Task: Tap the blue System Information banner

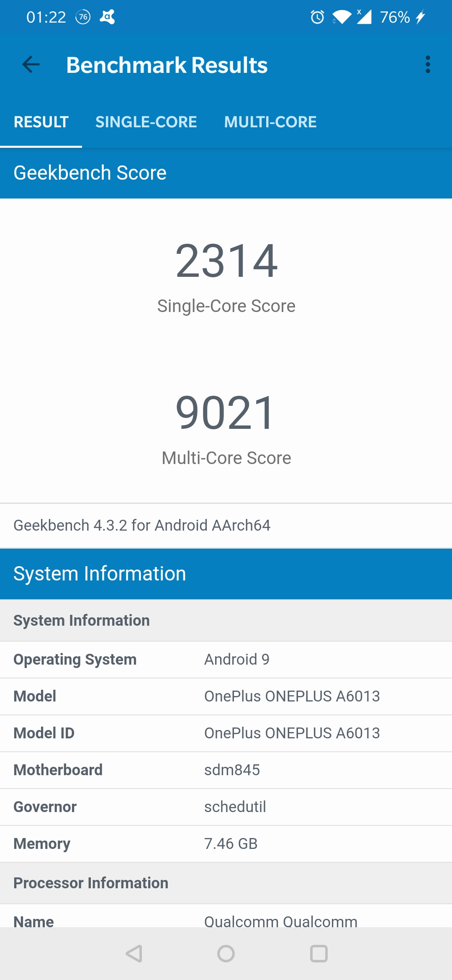Action: (x=226, y=574)
